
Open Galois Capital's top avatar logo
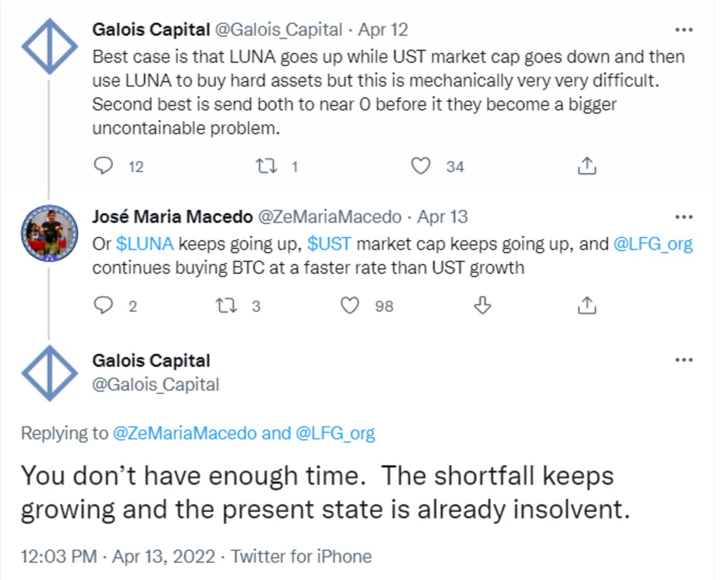coord(49,46)
